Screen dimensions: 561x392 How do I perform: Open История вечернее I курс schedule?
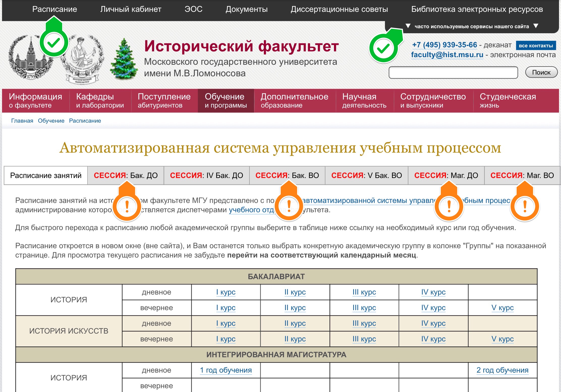coord(226,308)
